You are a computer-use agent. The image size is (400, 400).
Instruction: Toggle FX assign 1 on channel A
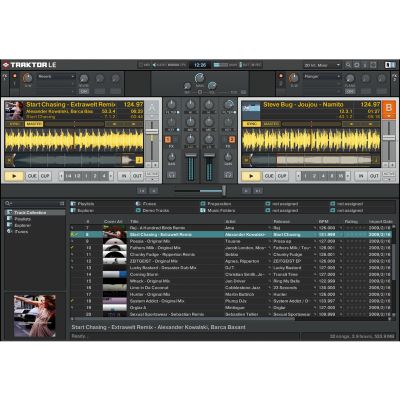tap(168, 139)
